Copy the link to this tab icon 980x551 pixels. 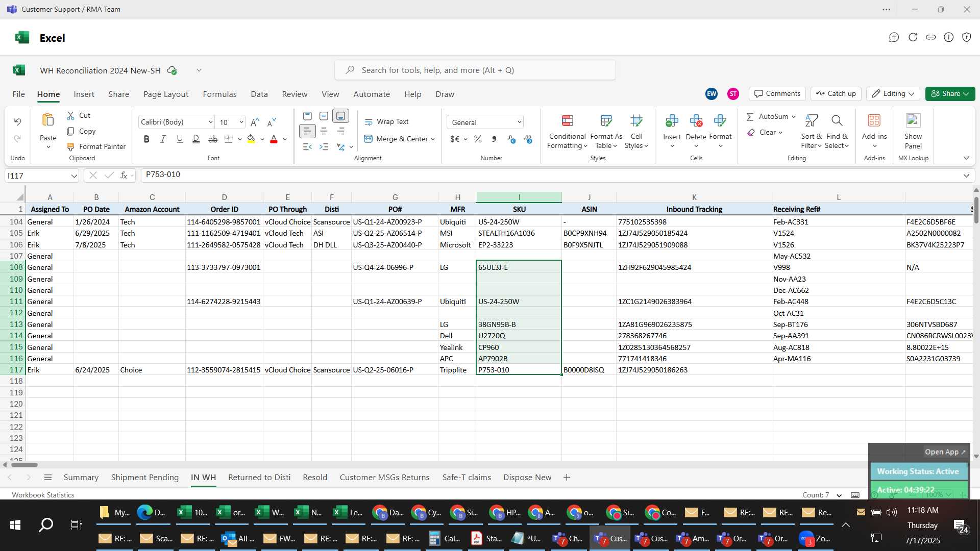pos(930,37)
